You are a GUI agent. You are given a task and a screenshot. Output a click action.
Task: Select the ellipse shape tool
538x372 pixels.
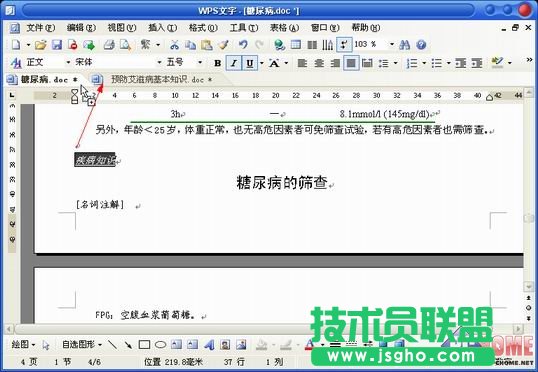pyautogui.click(x=160, y=344)
